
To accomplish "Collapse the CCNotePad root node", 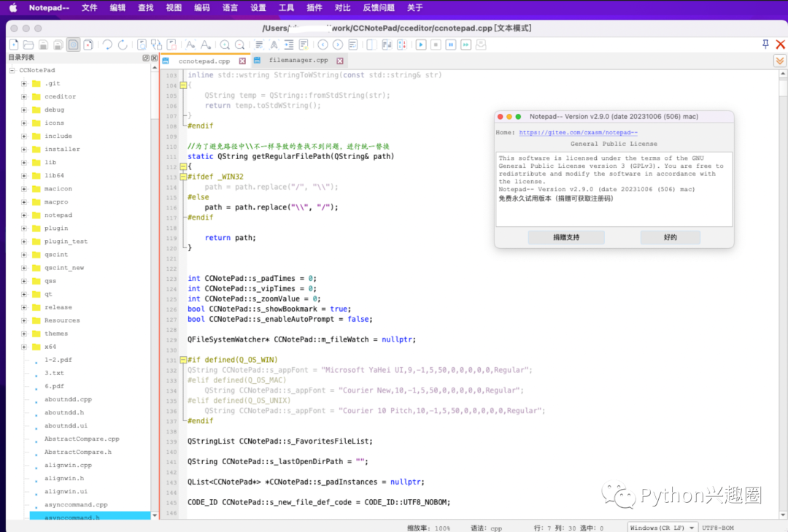I will click(12, 70).
